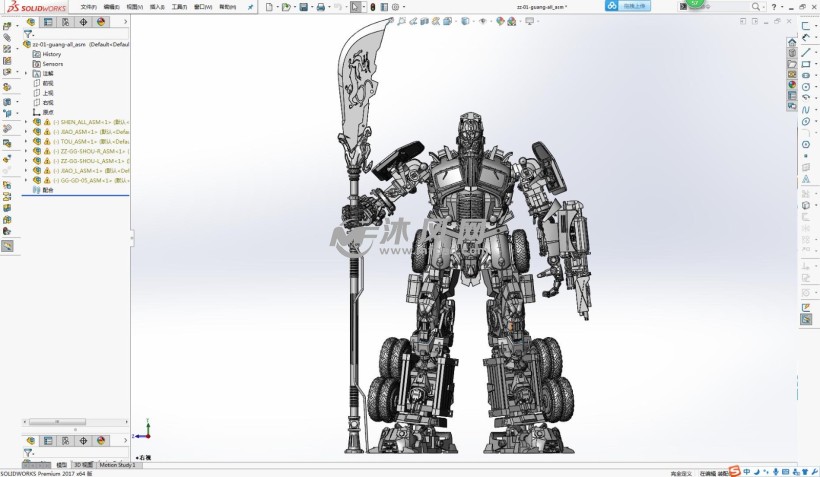Viewport: 820px width, 477px height.
Task: Select the History tree item
Action: (47, 54)
